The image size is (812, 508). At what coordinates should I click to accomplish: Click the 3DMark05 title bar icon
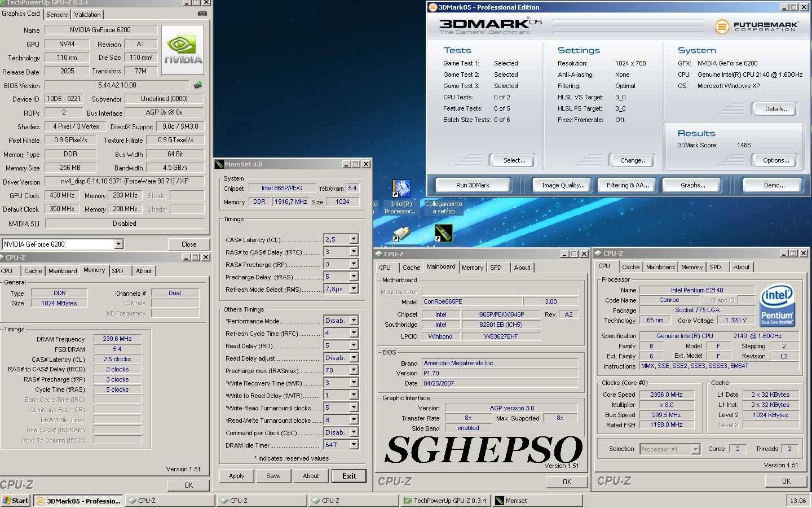pos(433,7)
